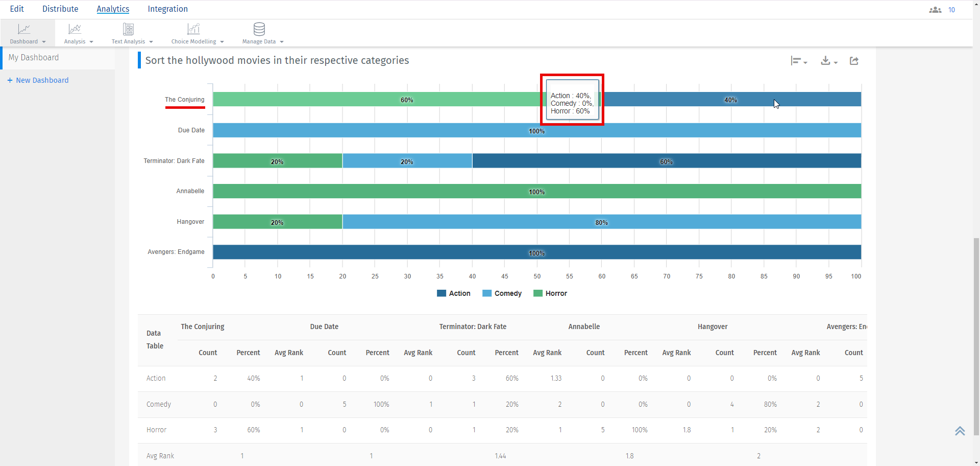Click Terminator: Dark Fate 60% Action bar

point(667,161)
